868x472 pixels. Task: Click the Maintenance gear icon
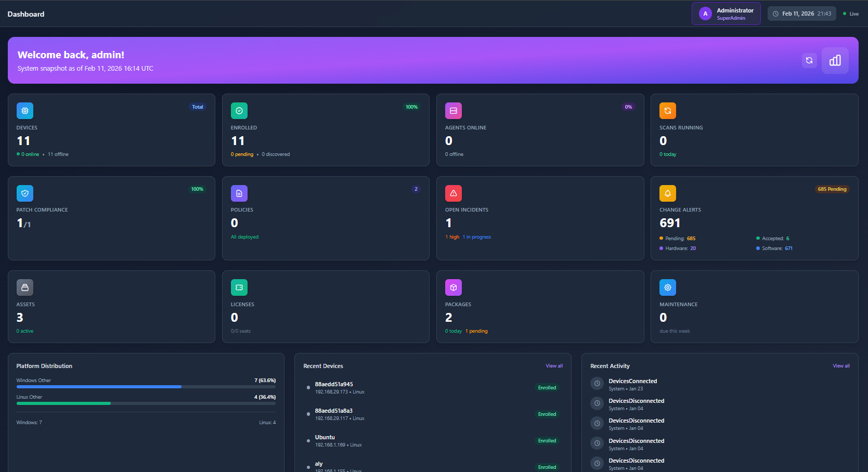coord(667,287)
